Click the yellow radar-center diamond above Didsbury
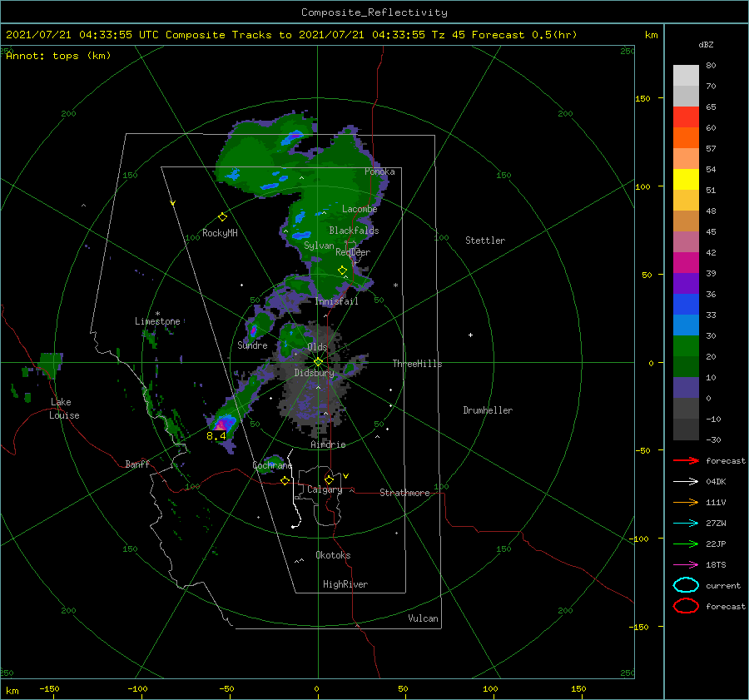This screenshot has height=700, width=749. point(318,362)
